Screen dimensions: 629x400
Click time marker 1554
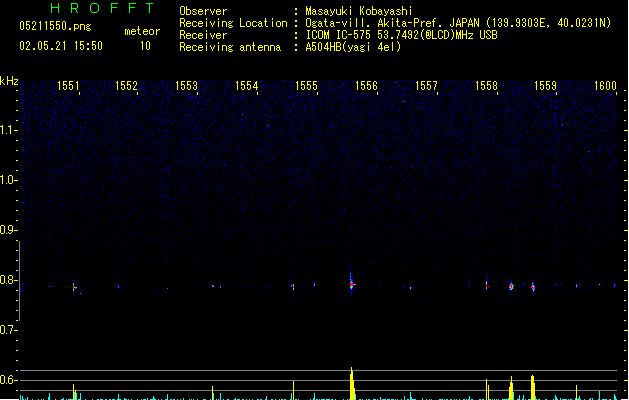[246, 86]
